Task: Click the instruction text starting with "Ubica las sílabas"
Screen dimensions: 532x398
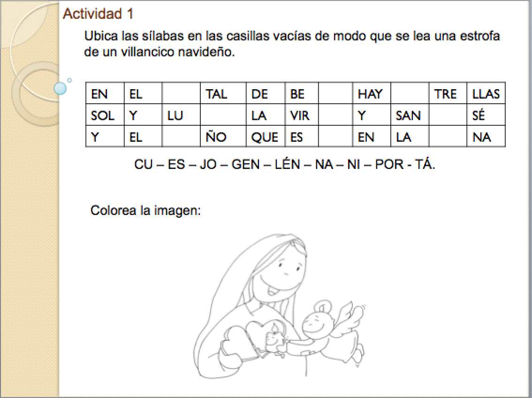Action: click(292, 44)
